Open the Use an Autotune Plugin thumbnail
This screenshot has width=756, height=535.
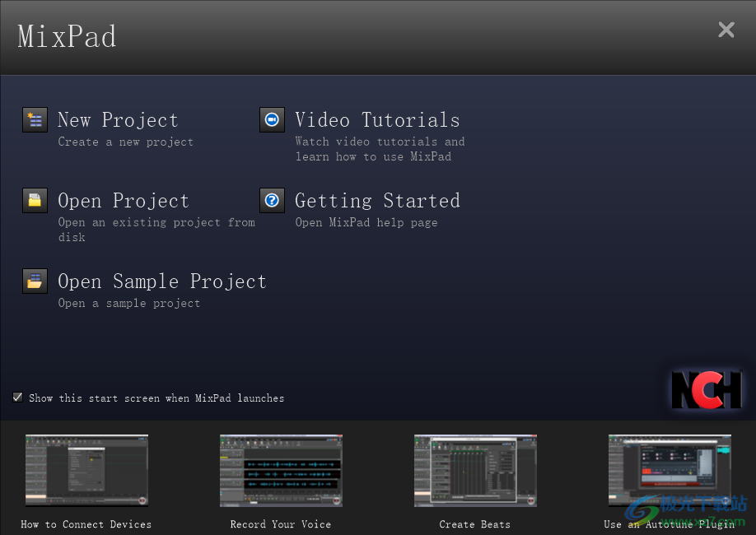click(x=670, y=471)
